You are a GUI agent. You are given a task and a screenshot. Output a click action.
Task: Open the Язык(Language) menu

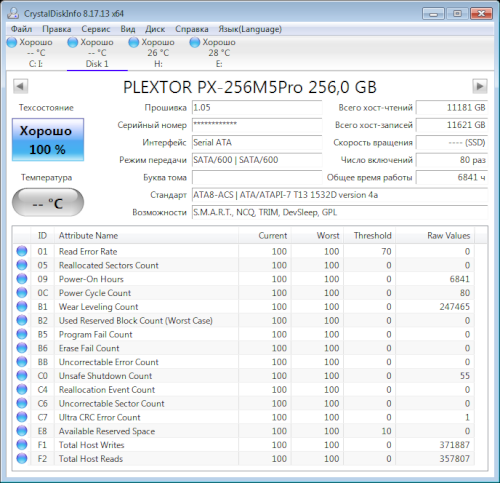[250, 29]
